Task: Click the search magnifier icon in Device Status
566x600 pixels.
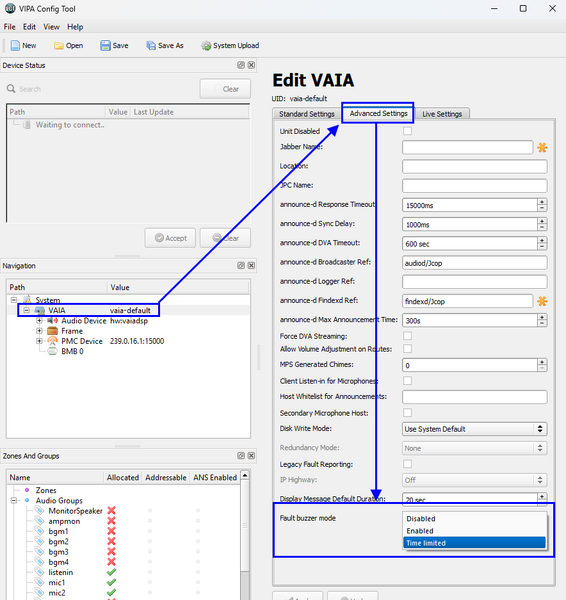Action: [11, 89]
